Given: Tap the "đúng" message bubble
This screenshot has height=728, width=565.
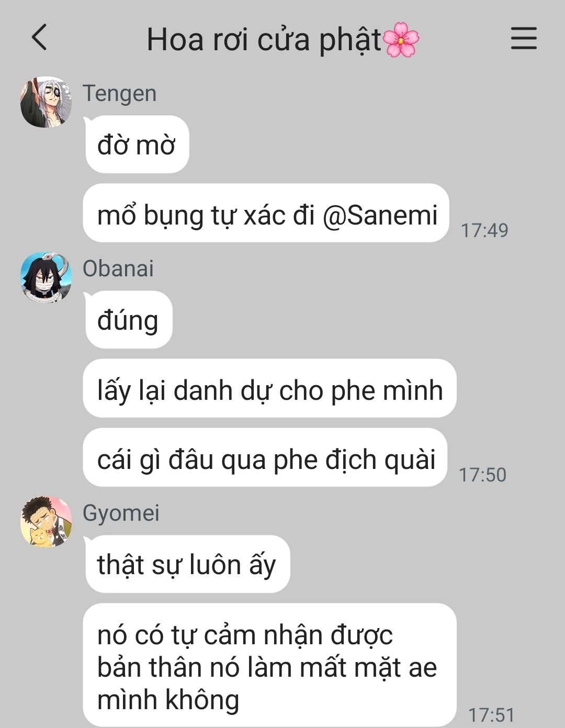Looking at the screenshot, I should pos(128,320).
